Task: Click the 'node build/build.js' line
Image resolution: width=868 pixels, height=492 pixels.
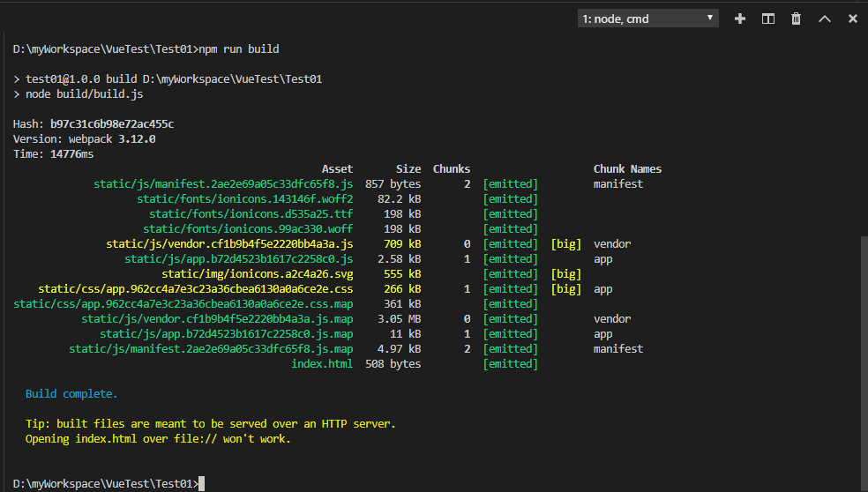Action: 79,94
